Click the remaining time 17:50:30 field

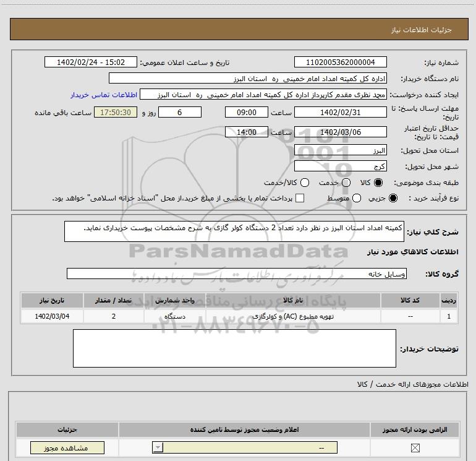tap(116, 112)
